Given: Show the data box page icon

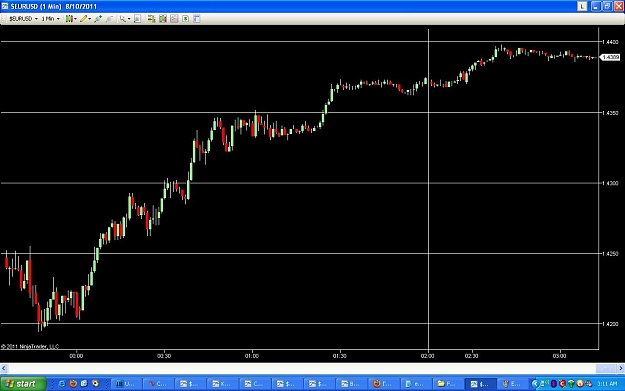Looking at the screenshot, I should coord(138,19).
